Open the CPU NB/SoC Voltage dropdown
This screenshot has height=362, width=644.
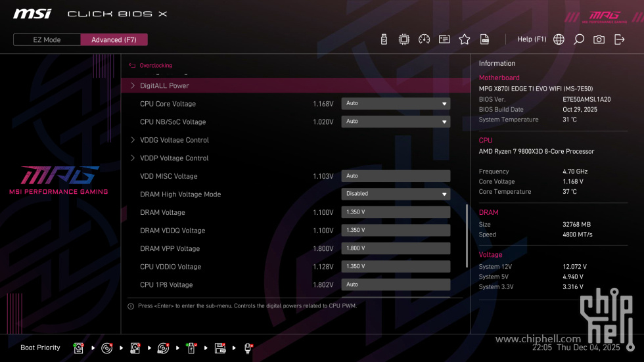click(396, 122)
